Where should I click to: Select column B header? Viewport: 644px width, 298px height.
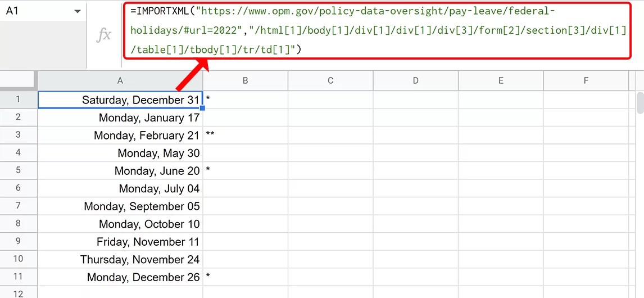pos(245,81)
